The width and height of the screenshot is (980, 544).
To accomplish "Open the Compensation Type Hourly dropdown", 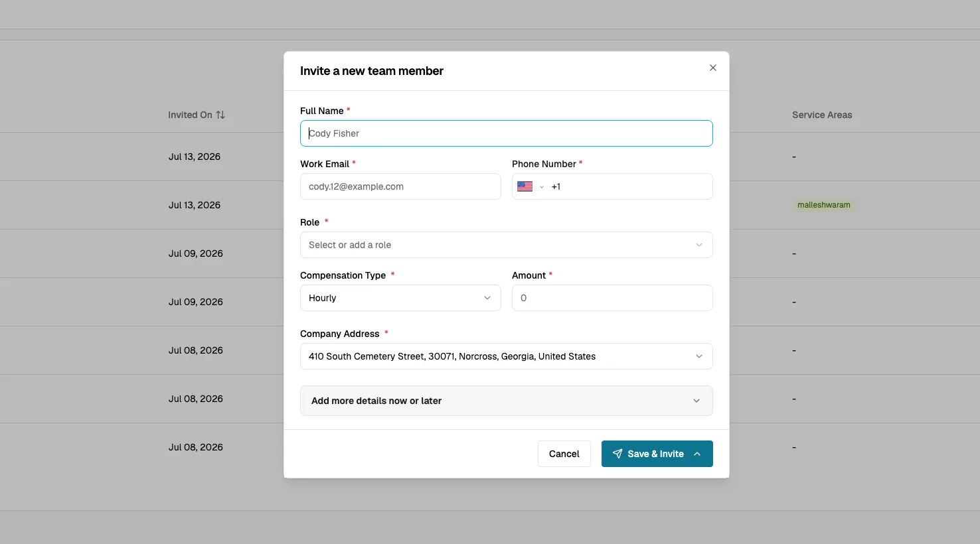I will pyautogui.click(x=400, y=298).
